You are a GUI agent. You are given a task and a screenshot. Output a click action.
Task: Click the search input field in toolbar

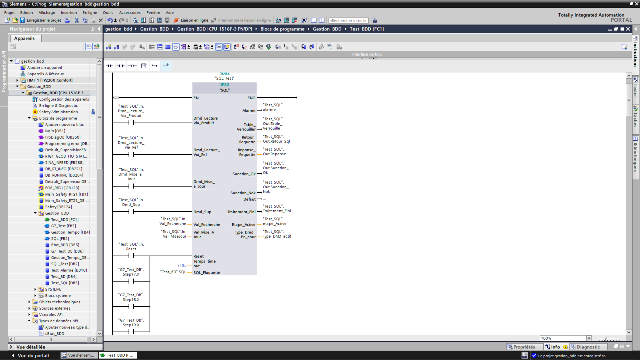(x=348, y=20)
